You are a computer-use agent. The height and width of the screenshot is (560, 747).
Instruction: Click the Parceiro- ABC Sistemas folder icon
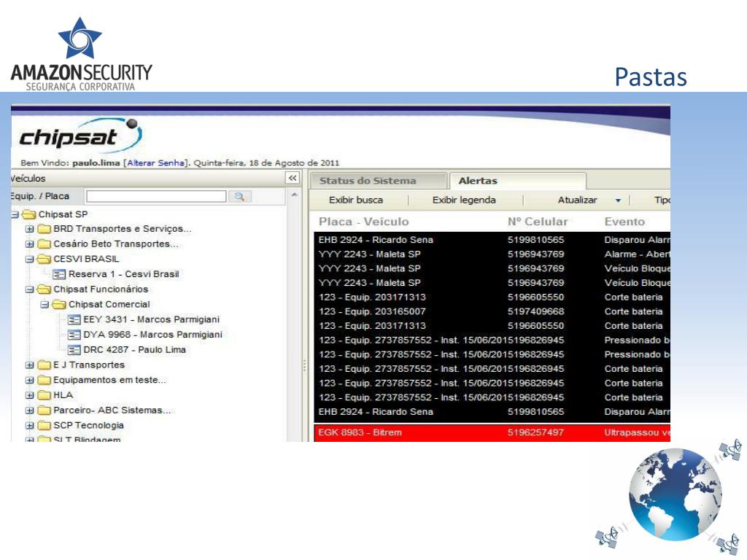[x=44, y=411]
